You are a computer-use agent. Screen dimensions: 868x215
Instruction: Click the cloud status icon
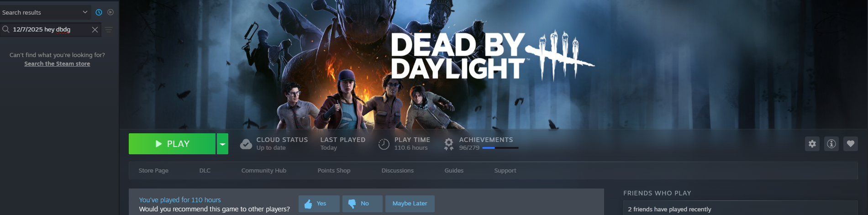pyautogui.click(x=246, y=144)
